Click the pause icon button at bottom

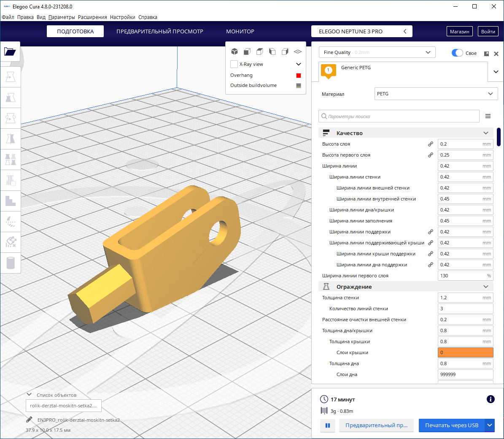[328, 425]
